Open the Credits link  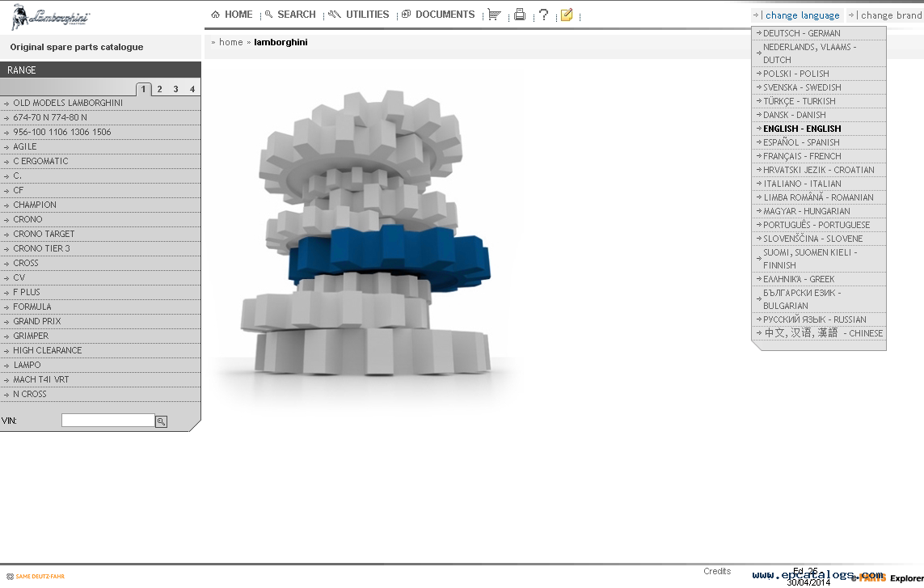click(x=717, y=571)
